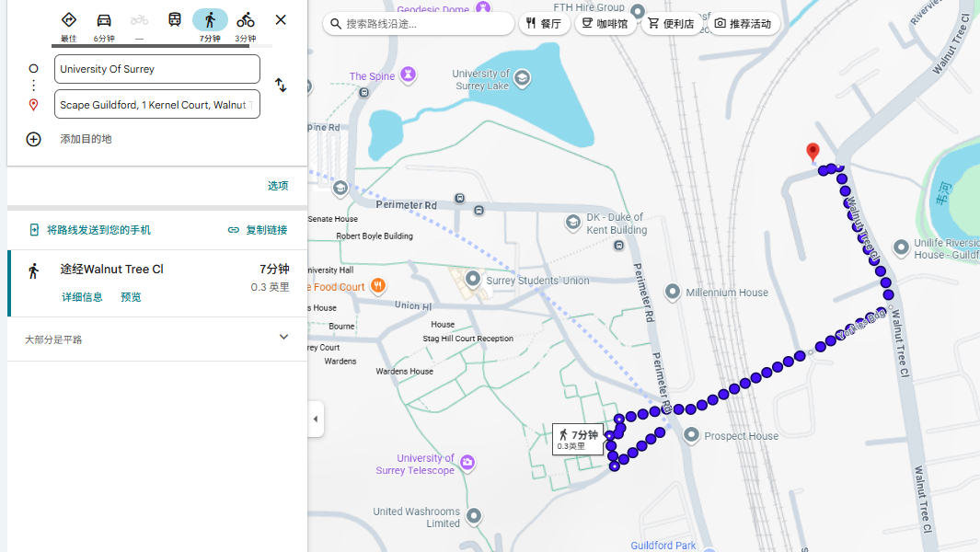This screenshot has height=552, width=980.
Task: Click the University Of Surrey start field
Action: click(x=156, y=69)
